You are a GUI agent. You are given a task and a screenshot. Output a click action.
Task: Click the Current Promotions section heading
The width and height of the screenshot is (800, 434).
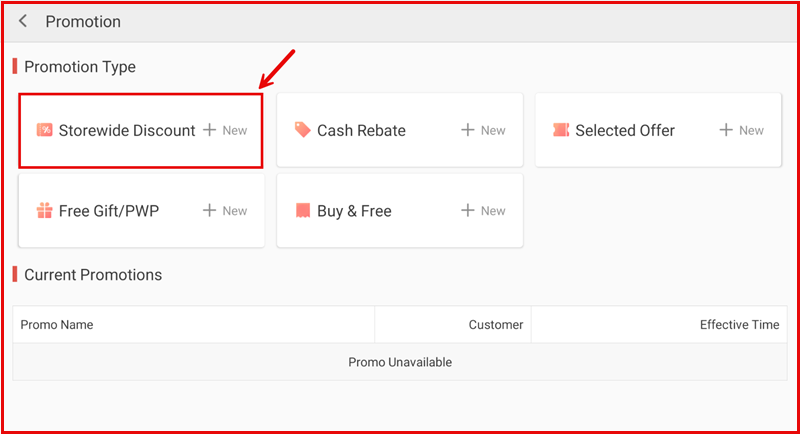coord(93,275)
